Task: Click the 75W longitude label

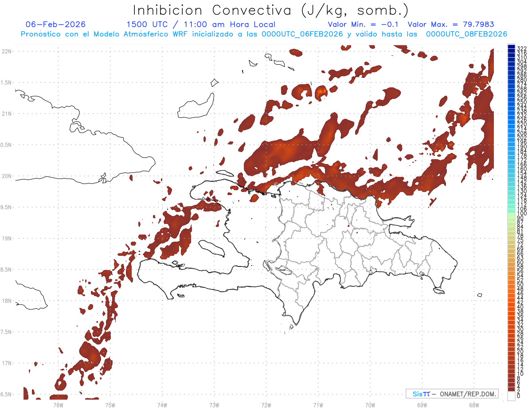Action: [110, 405]
